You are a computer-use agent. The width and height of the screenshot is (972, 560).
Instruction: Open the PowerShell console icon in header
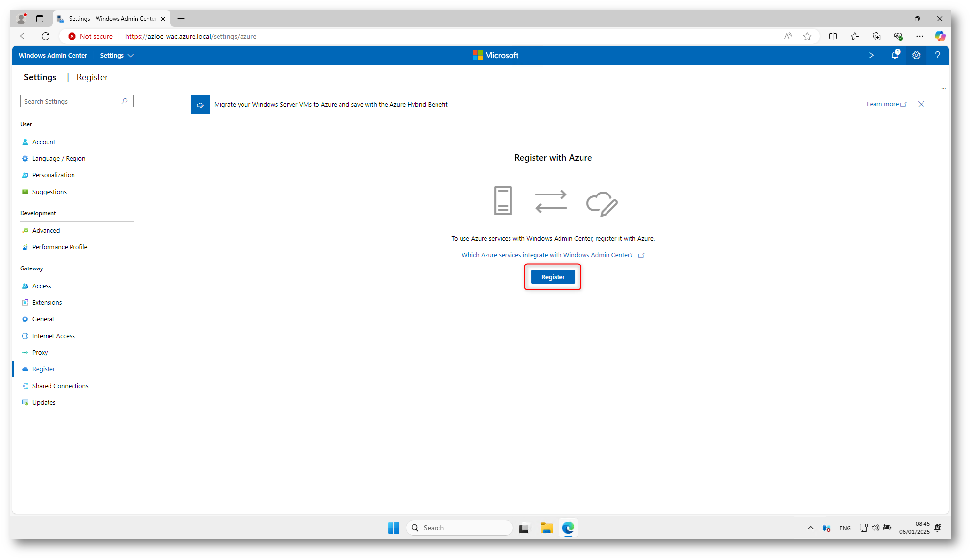tap(873, 56)
